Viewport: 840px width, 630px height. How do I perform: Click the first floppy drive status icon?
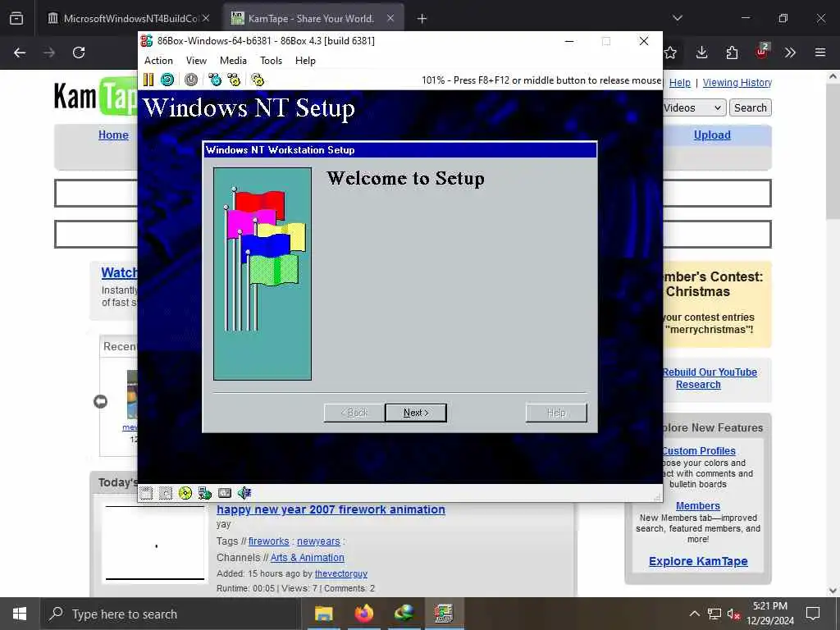coord(146,493)
